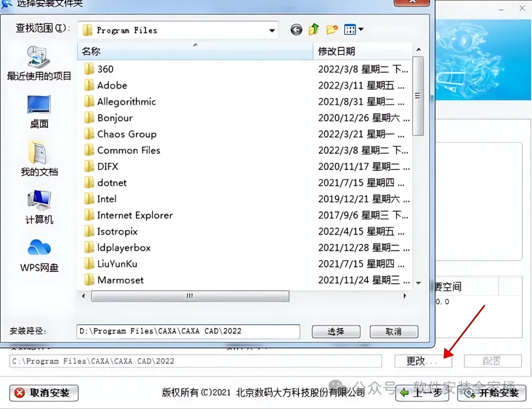Open the view options dropdown arrow
Image resolution: width=532 pixels, height=409 pixels.
click(x=361, y=30)
